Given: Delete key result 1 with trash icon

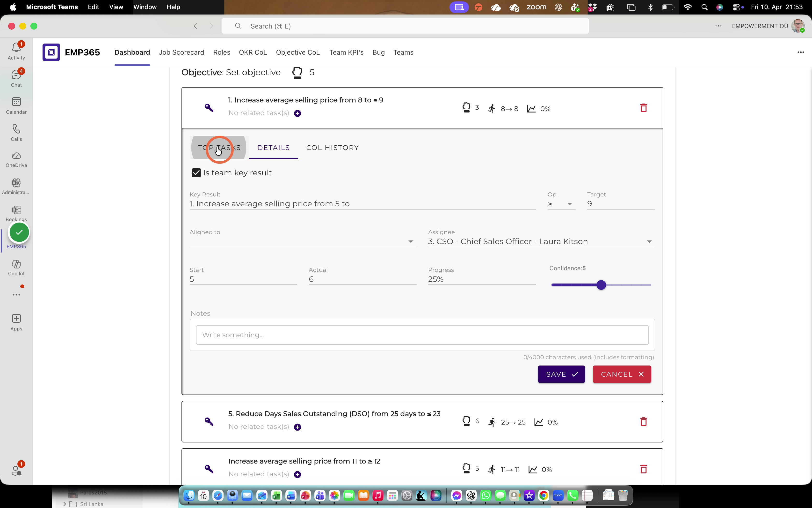Looking at the screenshot, I should click(x=643, y=108).
